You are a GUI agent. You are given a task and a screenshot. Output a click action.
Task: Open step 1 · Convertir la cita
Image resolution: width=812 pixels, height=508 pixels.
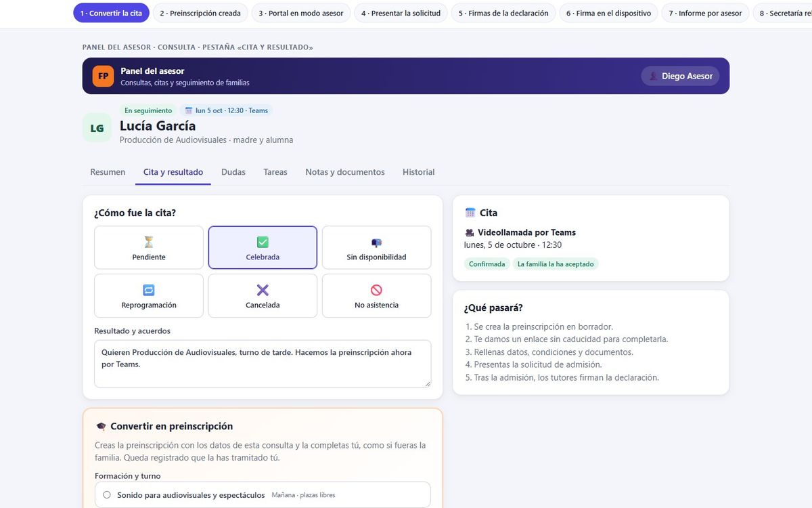click(111, 13)
